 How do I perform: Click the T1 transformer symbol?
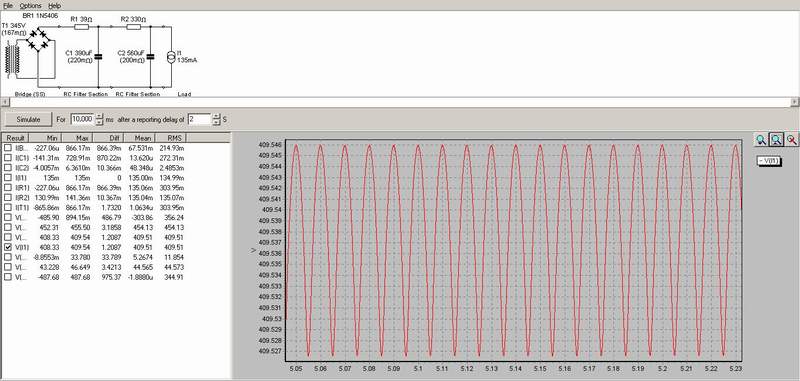(12, 60)
